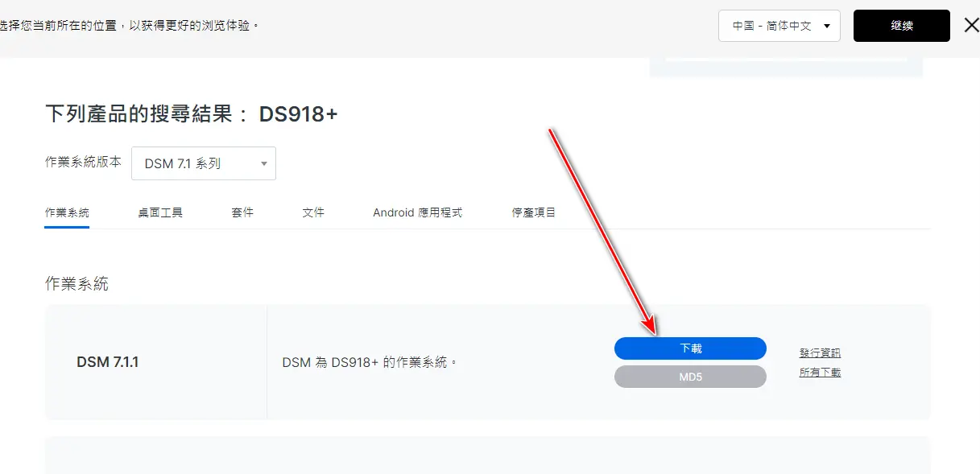Click the DSM 為 DS918+ 的作業系統 description
This screenshot has height=474, width=980.
[x=370, y=363]
